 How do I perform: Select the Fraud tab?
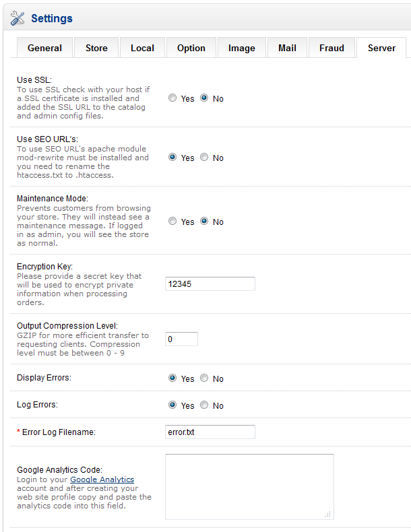click(331, 48)
